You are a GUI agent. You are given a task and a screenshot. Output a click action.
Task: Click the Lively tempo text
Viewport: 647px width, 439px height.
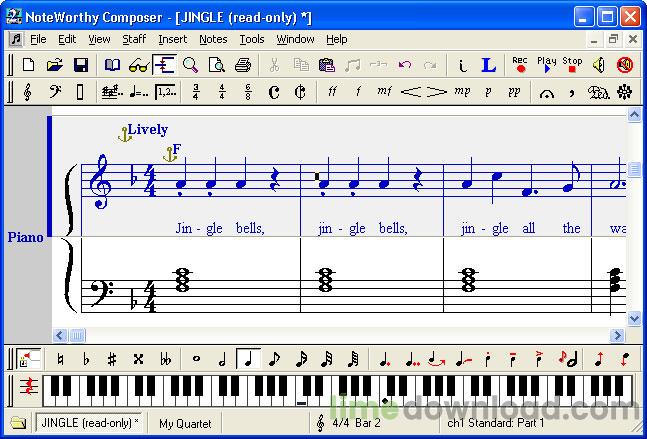pos(148,130)
